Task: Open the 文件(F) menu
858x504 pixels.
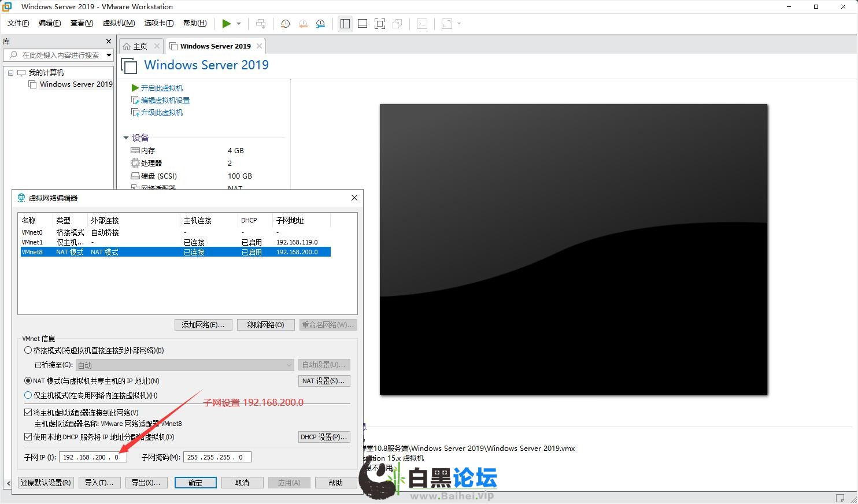Action: pyautogui.click(x=18, y=23)
